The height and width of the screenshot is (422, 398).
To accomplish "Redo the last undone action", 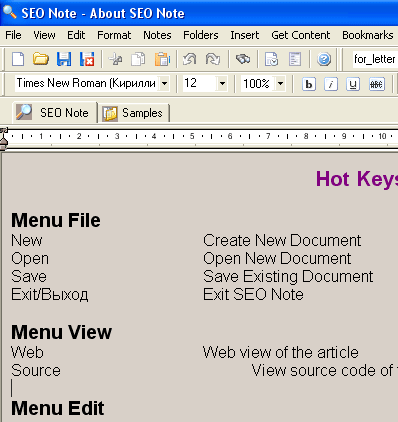I will [x=213, y=59].
